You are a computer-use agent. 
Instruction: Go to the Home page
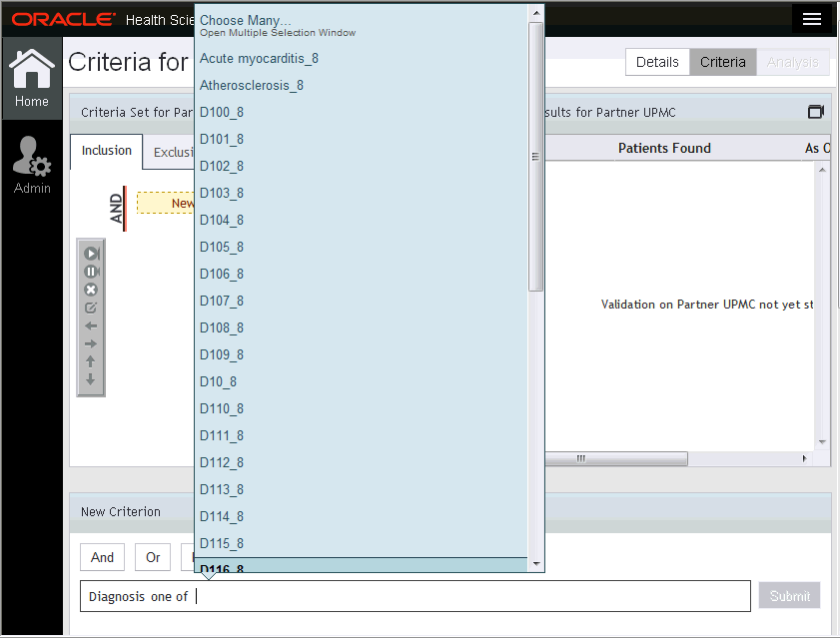pyautogui.click(x=32, y=78)
